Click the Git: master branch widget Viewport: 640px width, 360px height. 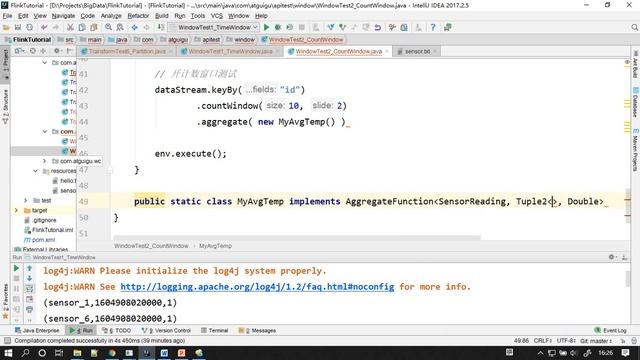pyautogui.click(x=596, y=341)
